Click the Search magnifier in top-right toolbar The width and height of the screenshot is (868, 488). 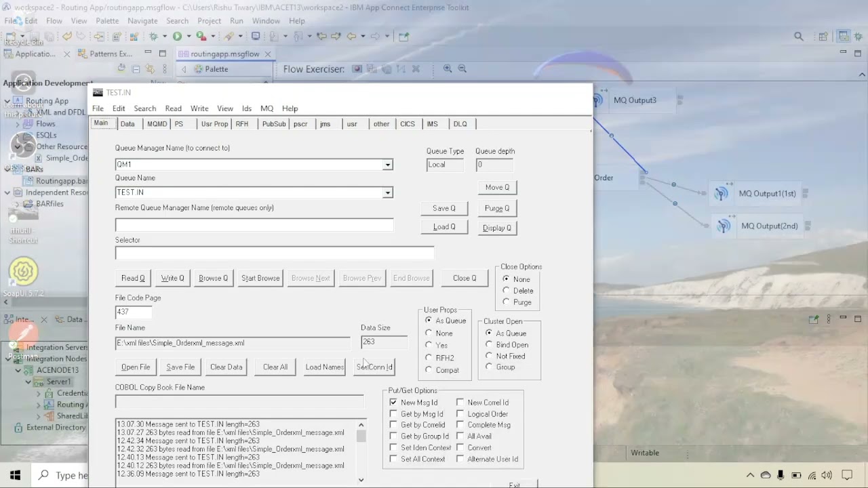[799, 37]
